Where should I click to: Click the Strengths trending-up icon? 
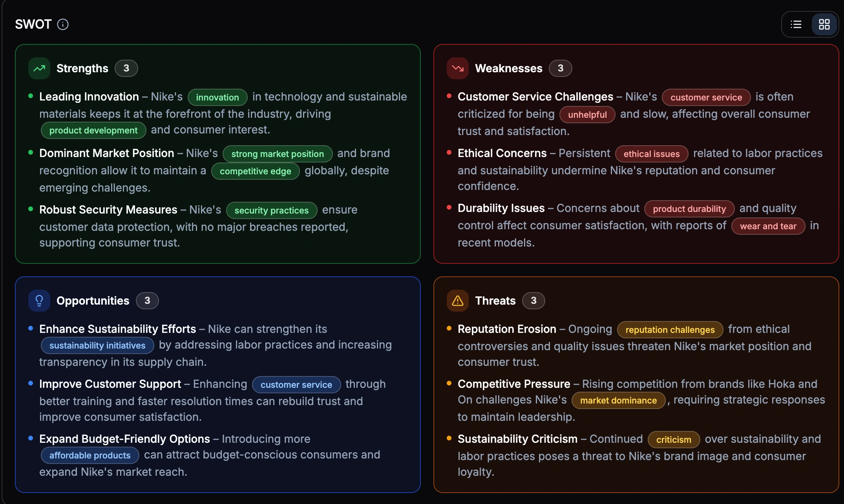point(39,68)
